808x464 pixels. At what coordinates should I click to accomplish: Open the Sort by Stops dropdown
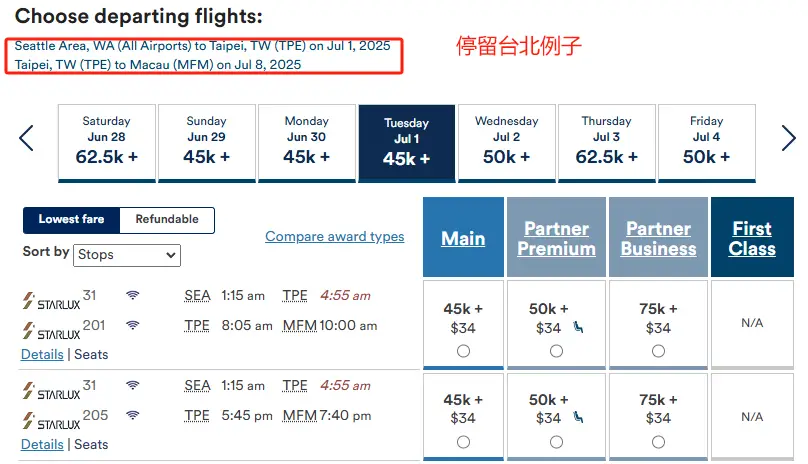[x=127, y=255]
